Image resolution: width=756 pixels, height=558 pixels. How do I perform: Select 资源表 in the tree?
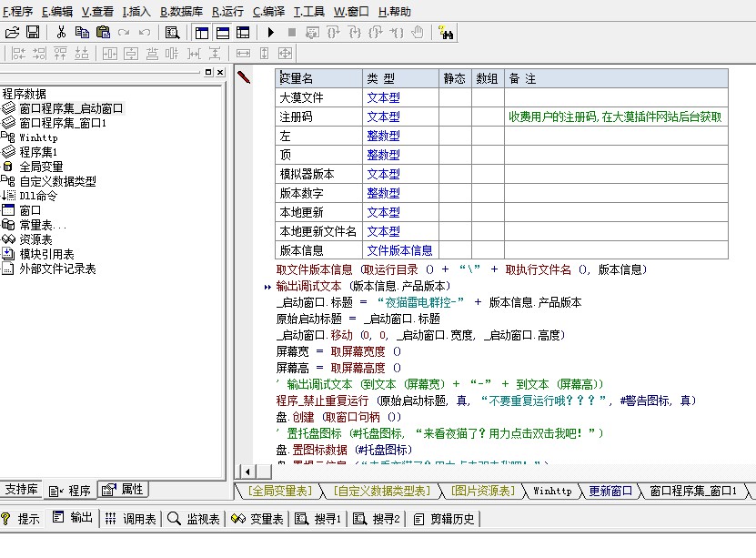click(x=35, y=239)
